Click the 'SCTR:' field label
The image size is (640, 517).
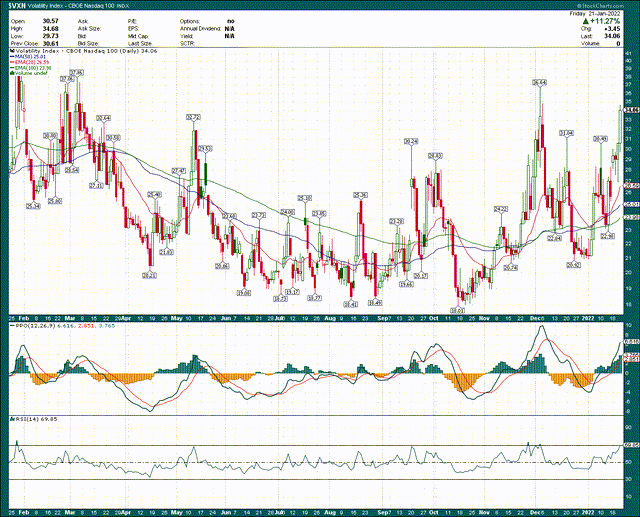(187, 43)
